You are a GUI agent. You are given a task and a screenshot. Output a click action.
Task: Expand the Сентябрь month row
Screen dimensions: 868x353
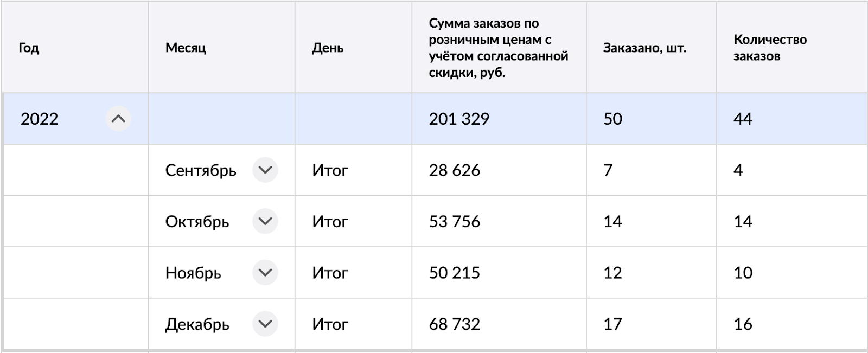[265, 170]
